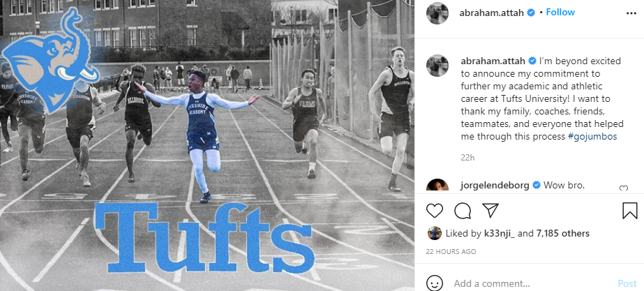Share post with paper plane icon
Viewport: 644px width, 291px height.
pyautogui.click(x=491, y=211)
